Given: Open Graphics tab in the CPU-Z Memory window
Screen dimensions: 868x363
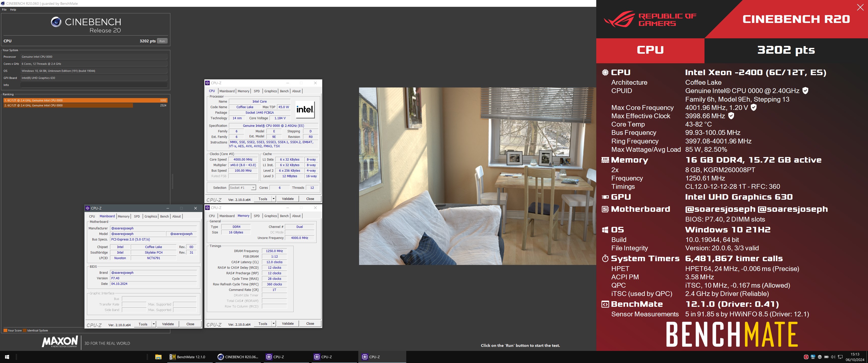Looking at the screenshot, I should (270, 216).
